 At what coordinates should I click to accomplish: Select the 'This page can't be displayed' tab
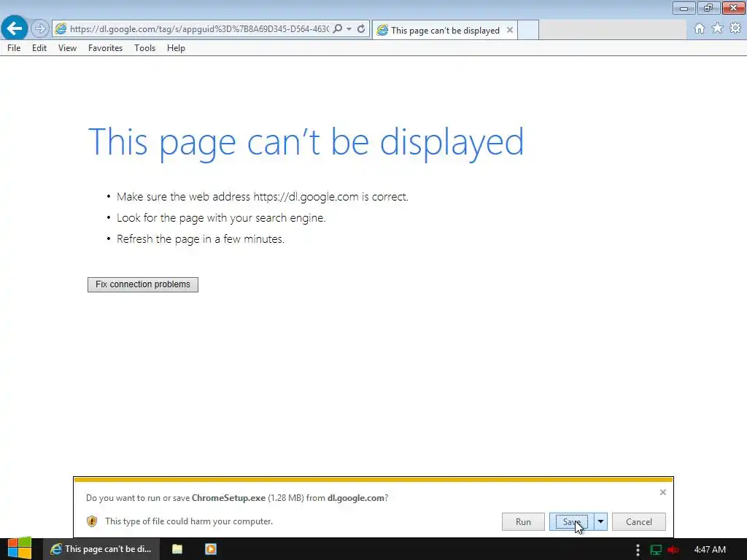pos(445,31)
